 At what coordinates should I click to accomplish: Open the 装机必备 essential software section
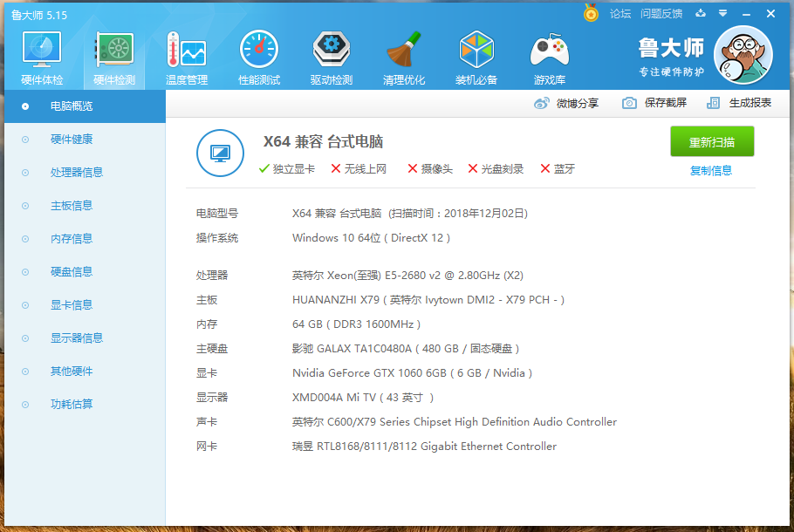pyautogui.click(x=476, y=55)
